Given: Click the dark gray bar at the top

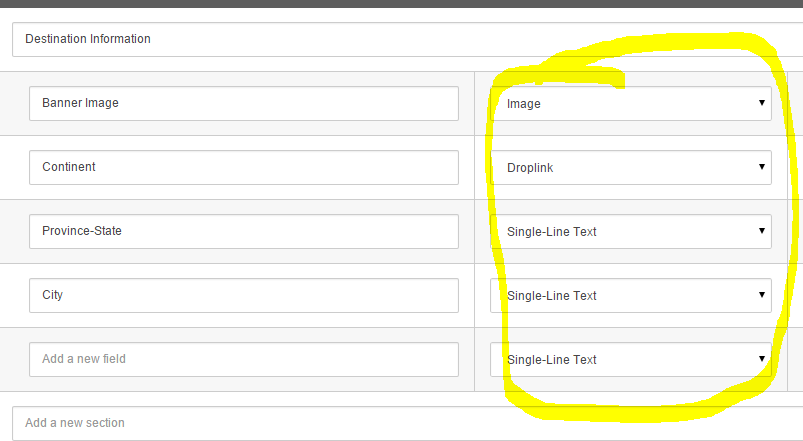Looking at the screenshot, I should click(x=400, y=3).
